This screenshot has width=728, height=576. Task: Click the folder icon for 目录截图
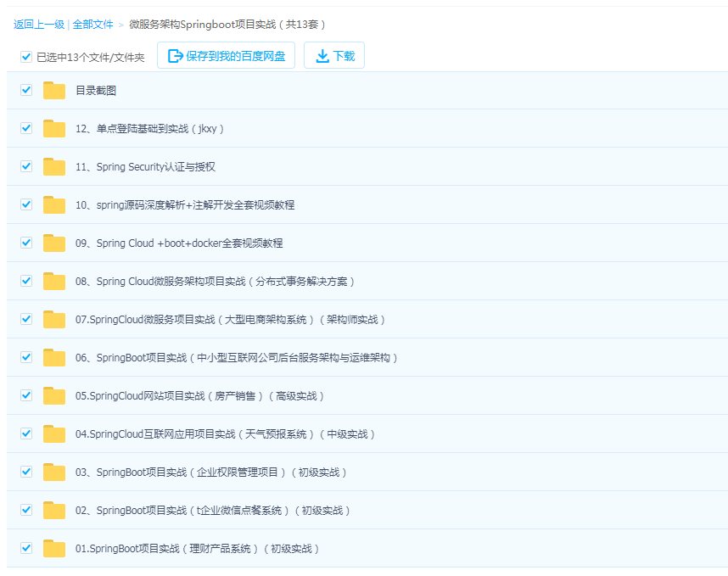pyautogui.click(x=54, y=91)
